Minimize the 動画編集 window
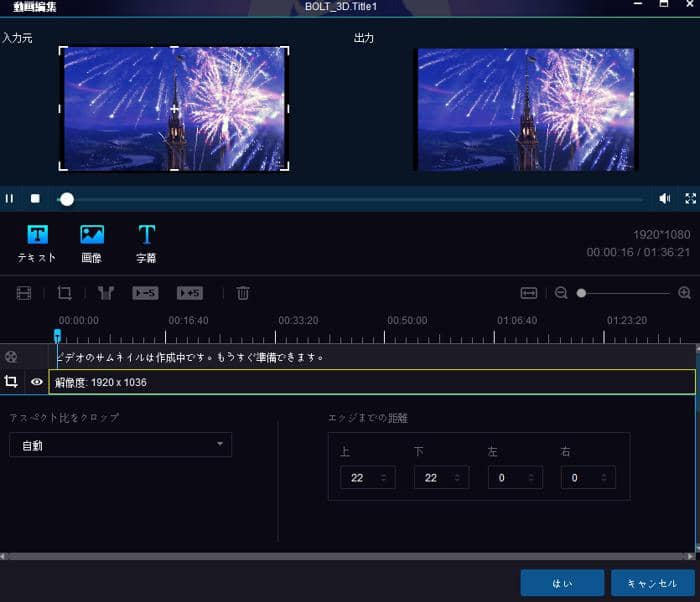 (x=638, y=4)
